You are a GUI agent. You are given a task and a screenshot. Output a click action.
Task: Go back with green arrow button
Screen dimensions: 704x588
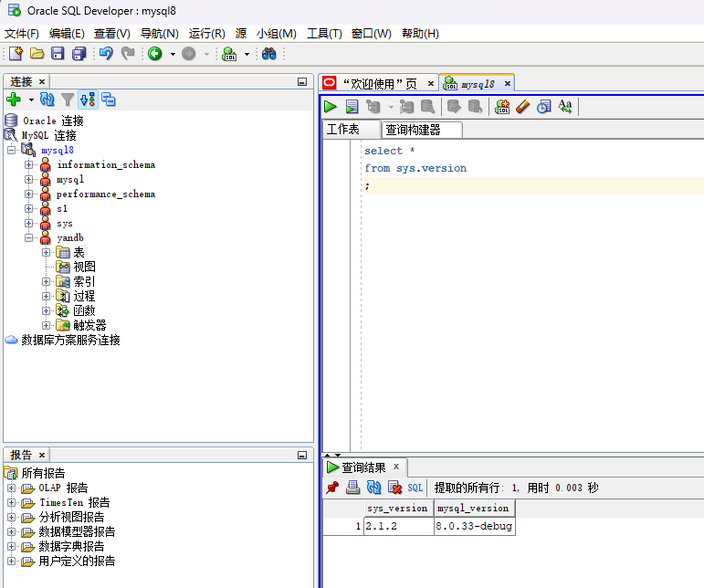(155, 54)
